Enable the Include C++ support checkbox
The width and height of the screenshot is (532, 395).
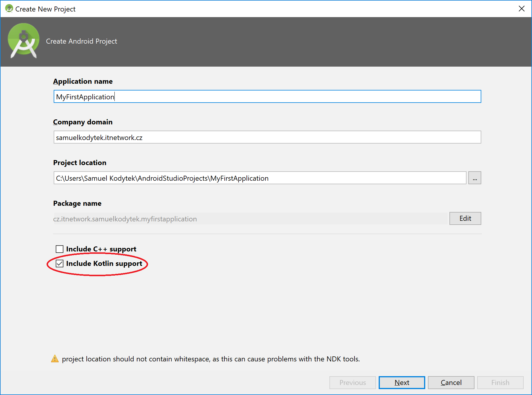pos(60,249)
